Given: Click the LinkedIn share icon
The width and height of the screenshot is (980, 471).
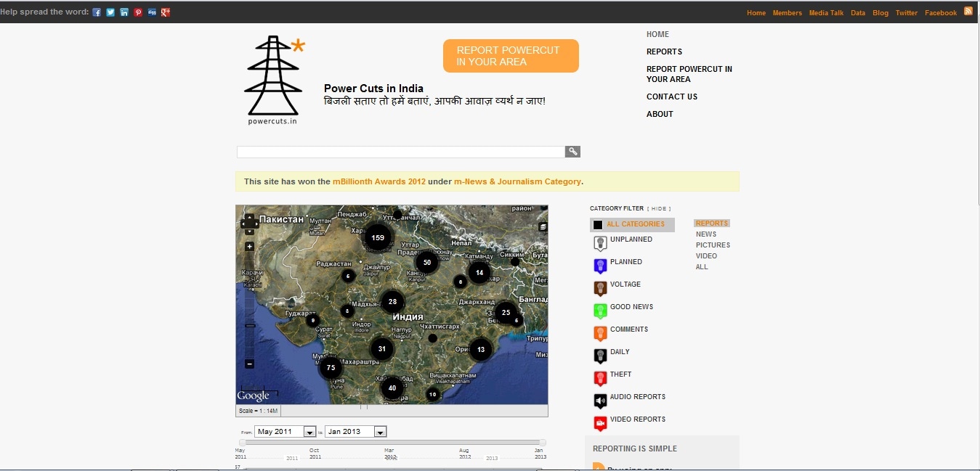Looking at the screenshot, I should tap(124, 12).
